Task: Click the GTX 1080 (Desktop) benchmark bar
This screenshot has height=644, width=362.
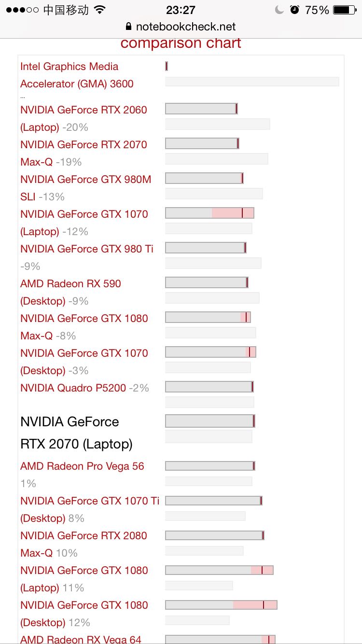Action: click(221, 605)
